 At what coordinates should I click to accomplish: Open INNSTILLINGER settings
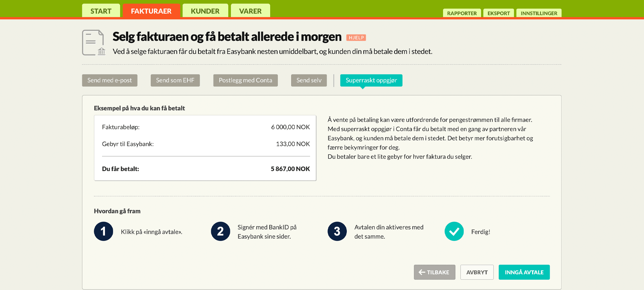pyautogui.click(x=539, y=13)
